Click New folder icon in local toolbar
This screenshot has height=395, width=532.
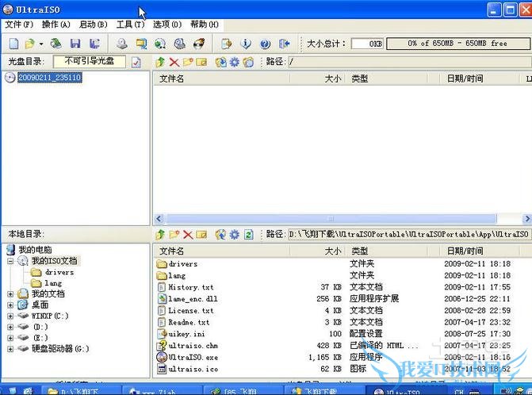point(174,235)
